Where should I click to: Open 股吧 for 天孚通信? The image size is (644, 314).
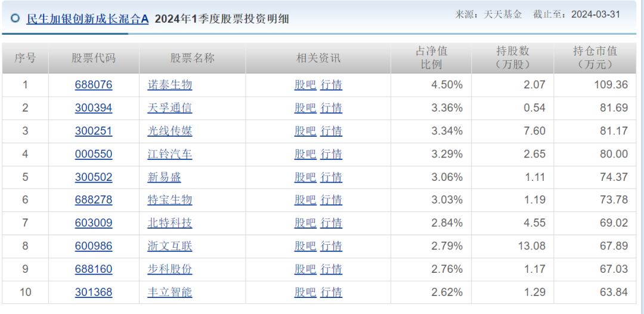click(305, 108)
